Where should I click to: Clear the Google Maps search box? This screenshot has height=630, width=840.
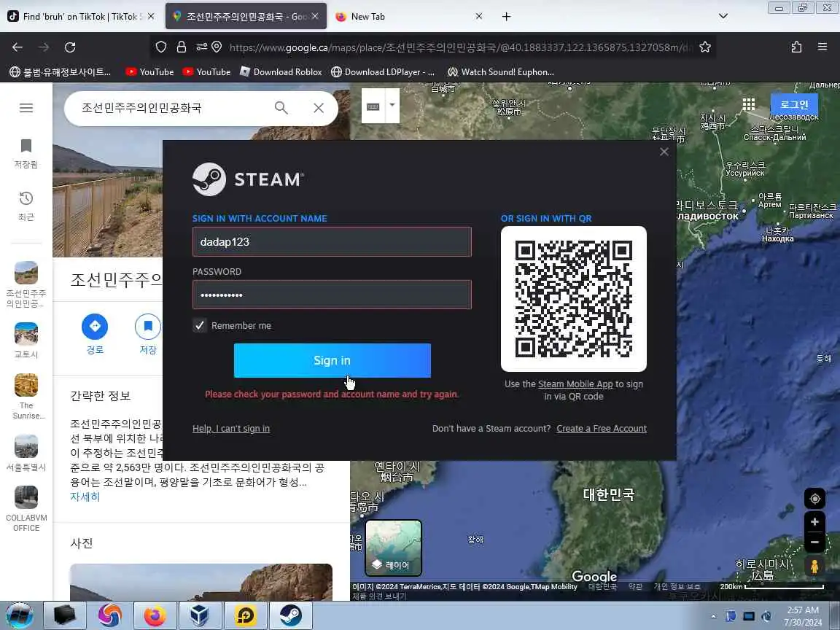319,108
